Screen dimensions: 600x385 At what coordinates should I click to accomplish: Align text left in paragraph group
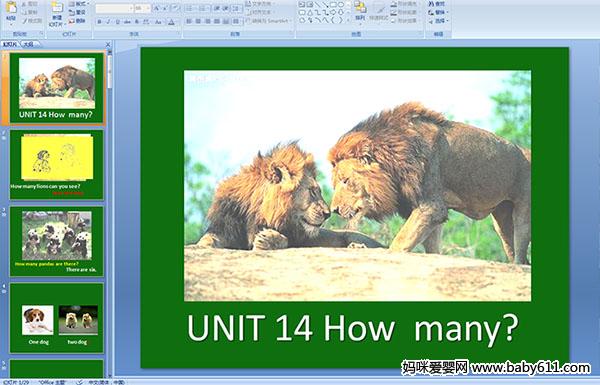(x=189, y=21)
